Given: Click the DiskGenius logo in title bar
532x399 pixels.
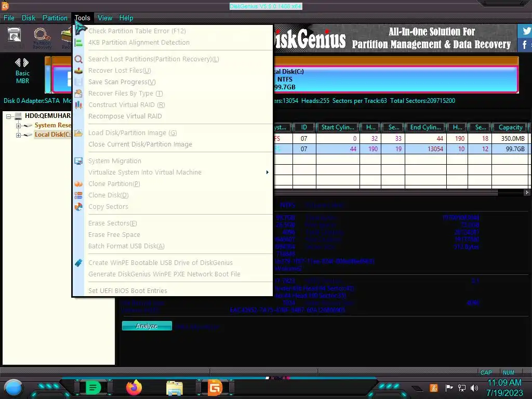Looking at the screenshot, I should click(5, 5).
